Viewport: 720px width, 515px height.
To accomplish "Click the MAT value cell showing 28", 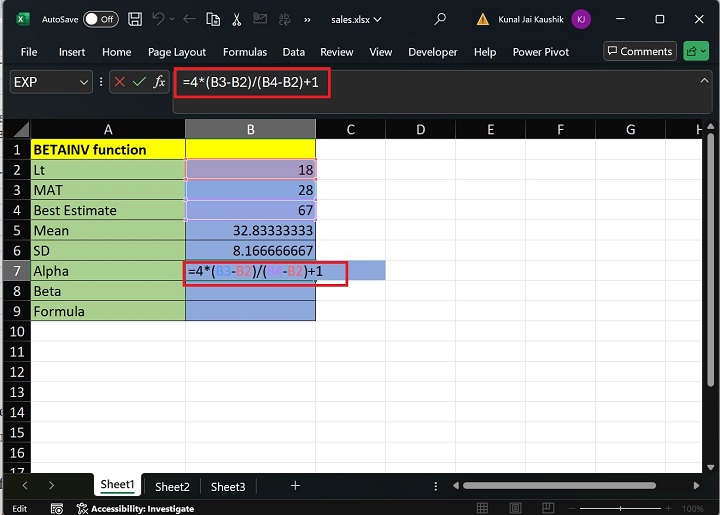I will coord(250,190).
